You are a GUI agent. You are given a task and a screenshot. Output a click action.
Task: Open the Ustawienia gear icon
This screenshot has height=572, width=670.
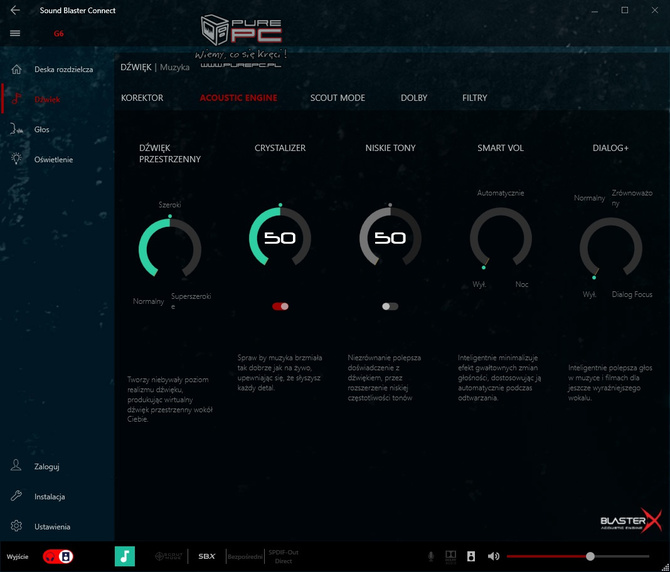pos(16,526)
